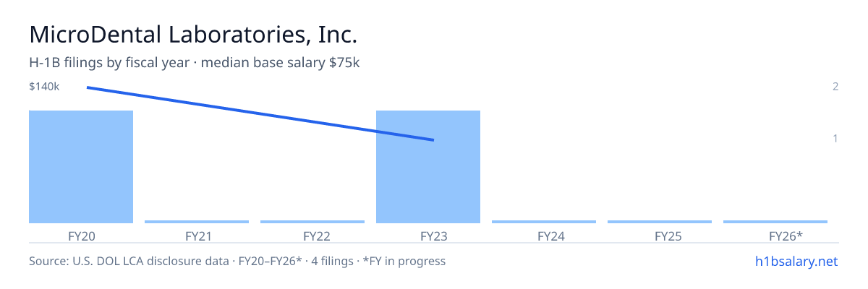Viewport: 868px width, 289px height.
Task: Click the $140k salary axis label
Action: pyautogui.click(x=44, y=87)
